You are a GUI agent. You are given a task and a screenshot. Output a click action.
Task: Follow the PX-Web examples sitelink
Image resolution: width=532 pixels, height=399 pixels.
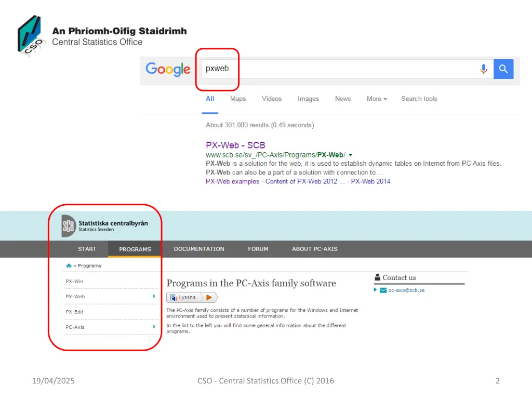point(232,181)
